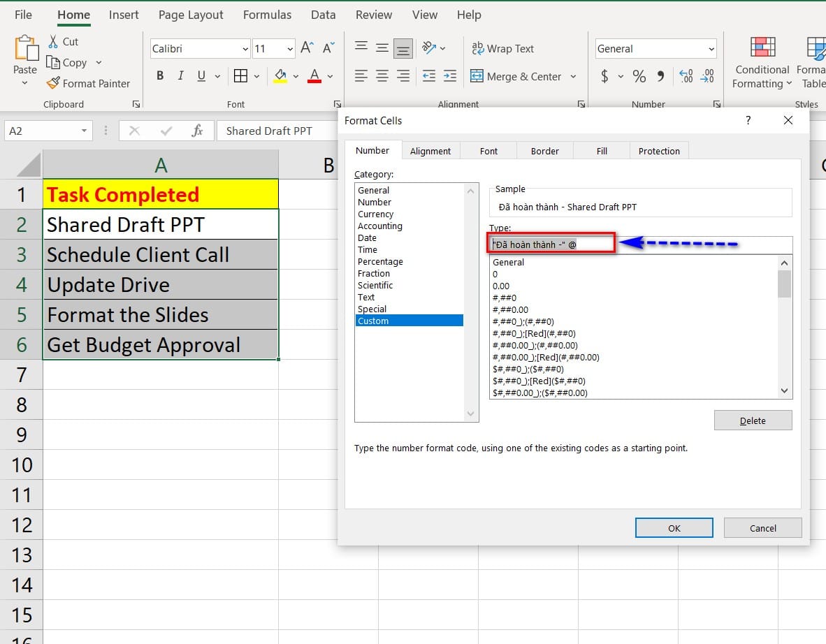The height and width of the screenshot is (644, 826).
Task: Click the Center align icon
Action: click(382, 75)
